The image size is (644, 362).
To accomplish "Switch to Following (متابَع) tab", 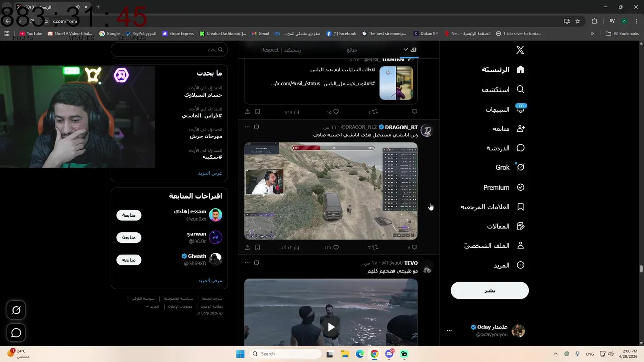I will coord(352,50).
